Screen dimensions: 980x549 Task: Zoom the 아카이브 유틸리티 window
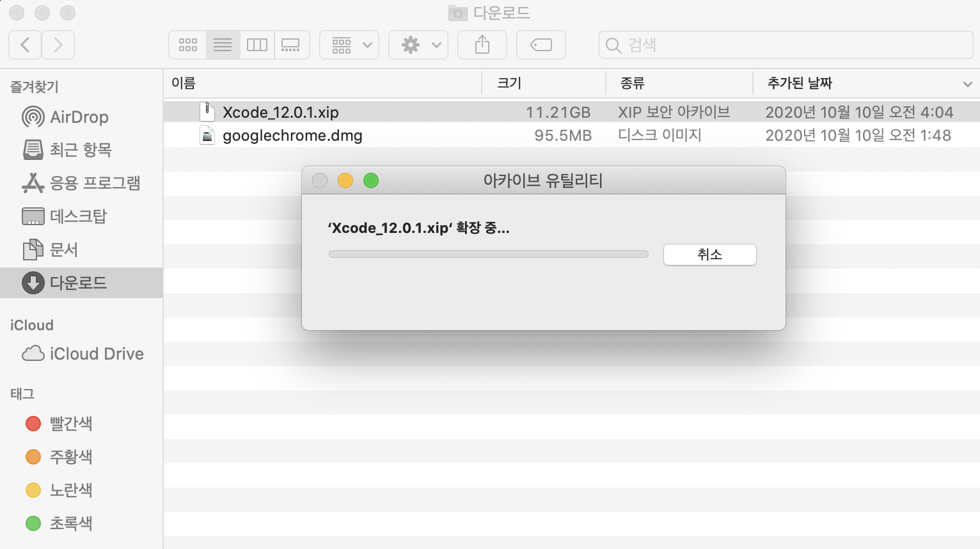pyautogui.click(x=371, y=180)
